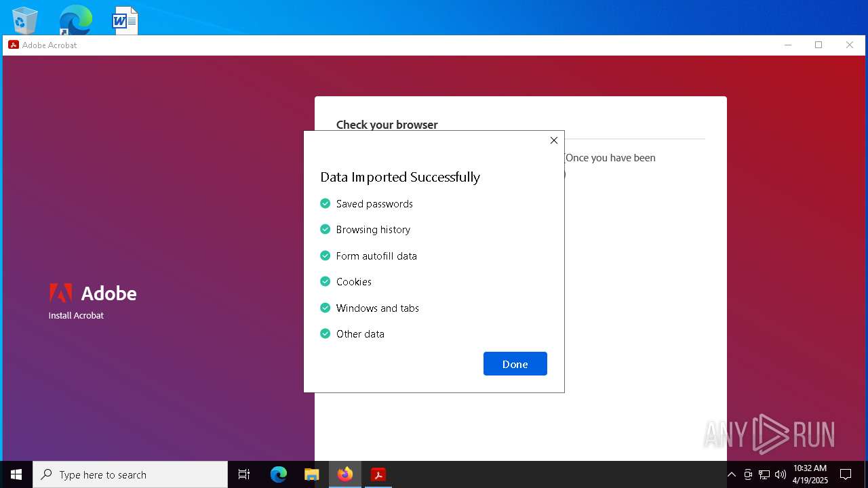Close the Adobe Acrobat window
868x488 pixels.
click(x=849, y=45)
